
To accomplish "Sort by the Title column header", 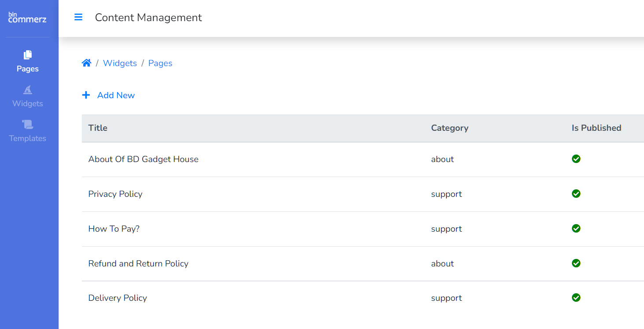I will point(98,128).
